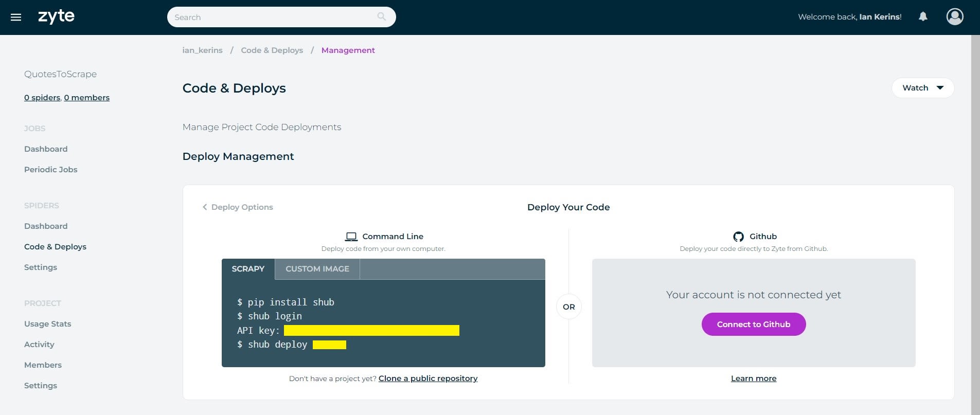Click the 'Command Line' heading text
Image resolution: width=980 pixels, height=415 pixels.
coord(393,237)
